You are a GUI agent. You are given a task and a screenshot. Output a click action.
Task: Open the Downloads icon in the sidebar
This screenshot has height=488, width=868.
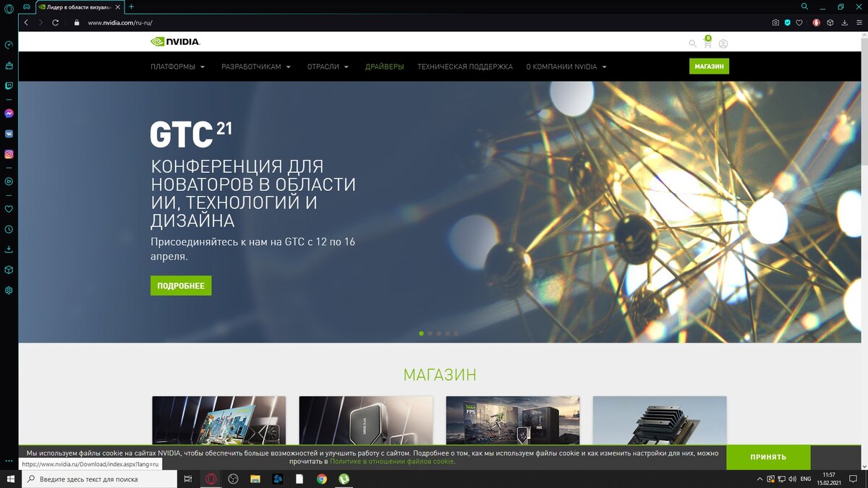[x=9, y=249]
